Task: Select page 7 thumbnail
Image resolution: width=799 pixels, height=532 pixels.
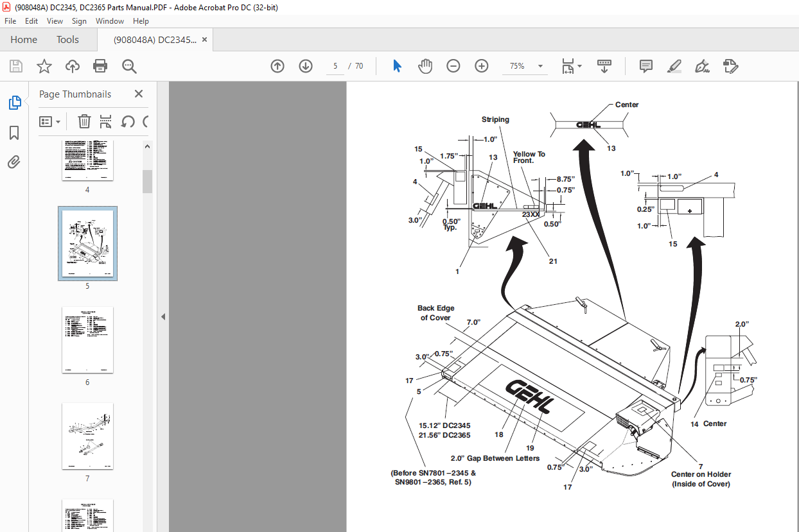Action: click(87, 436)
